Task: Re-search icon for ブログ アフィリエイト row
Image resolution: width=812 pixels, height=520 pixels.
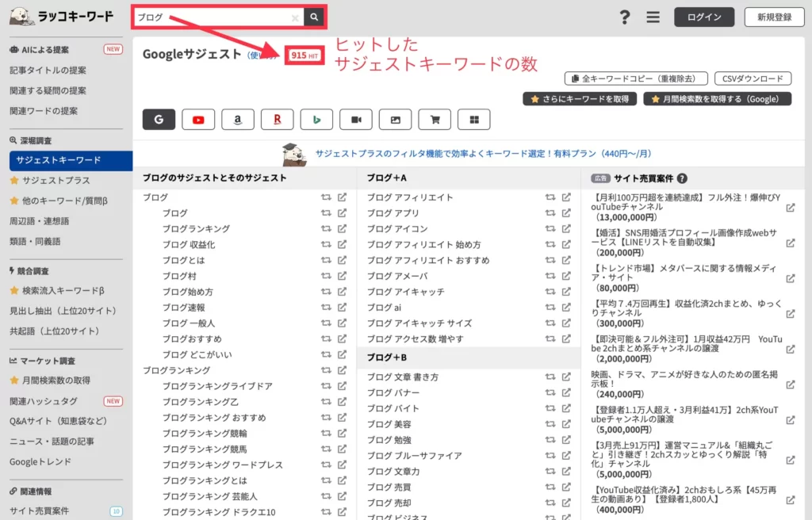Action: [550, 197]
